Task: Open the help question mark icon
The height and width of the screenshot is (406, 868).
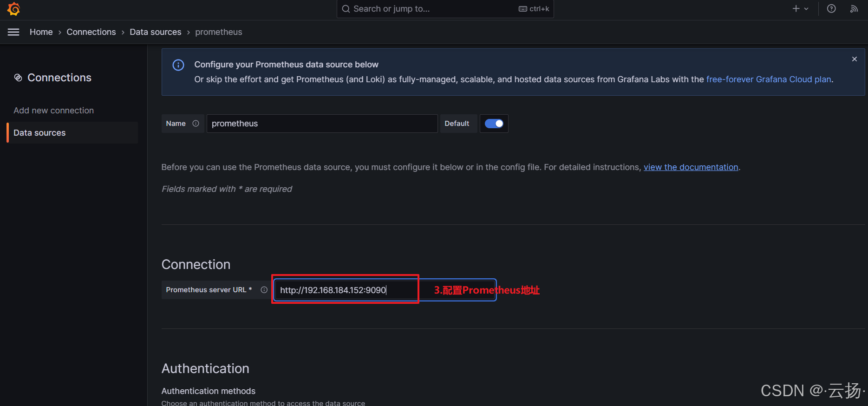Action: (831, 9)
